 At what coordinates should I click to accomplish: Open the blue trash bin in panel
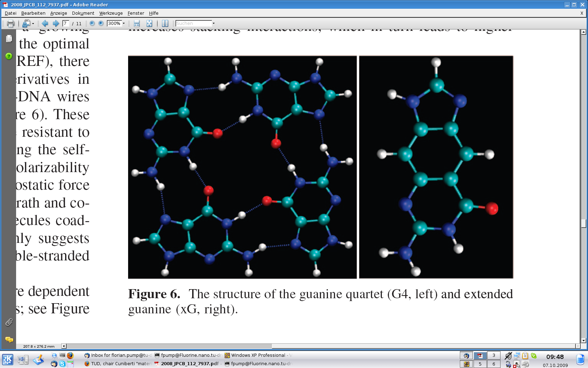click(x=580, y=360)
